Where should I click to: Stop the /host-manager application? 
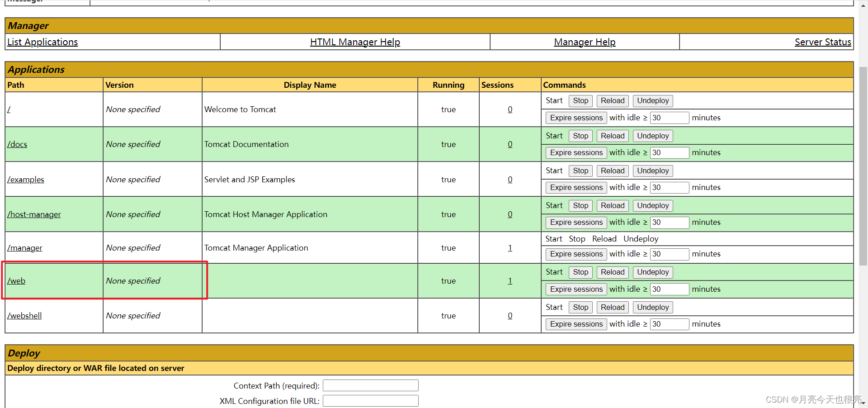click(x=580, y=206)
